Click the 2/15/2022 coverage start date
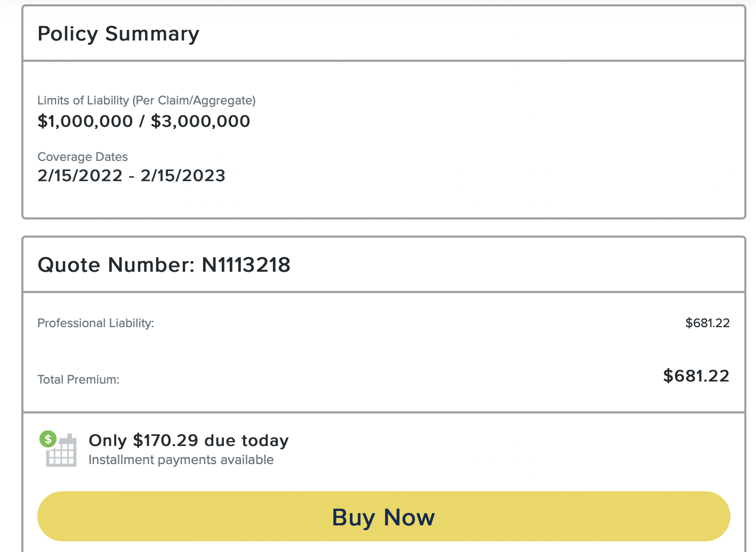756x552 pixels. tap(80, 176)
